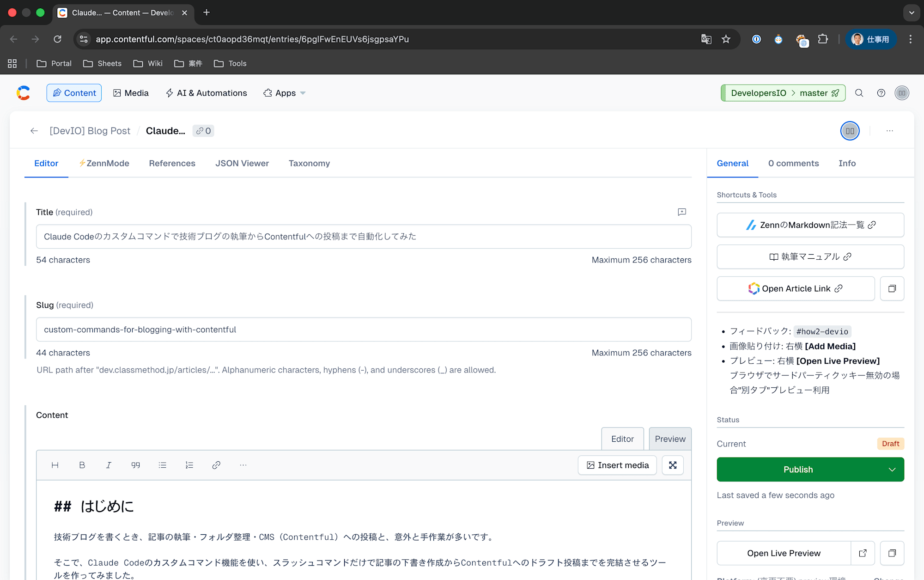The height and width of the screenshot is (580, 924).
Task: Insert numbered ordered list
Action: pyautogui.click(x=189, y=465)
